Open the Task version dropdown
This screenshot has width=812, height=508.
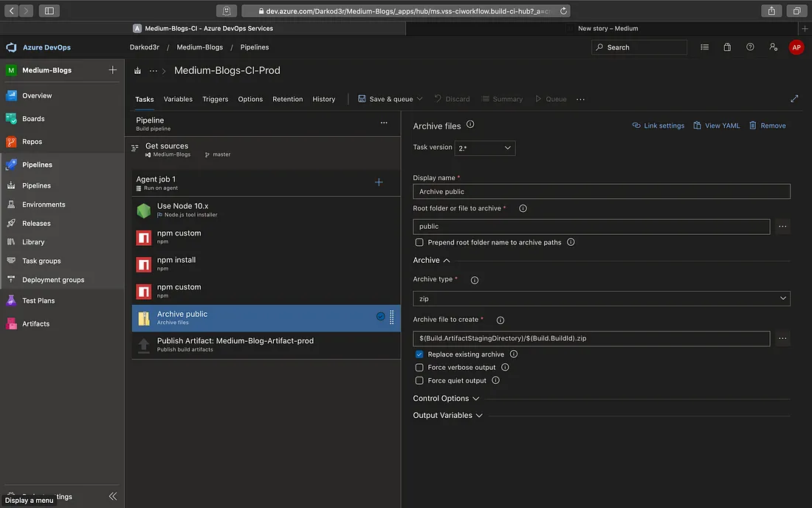point(485,148)
